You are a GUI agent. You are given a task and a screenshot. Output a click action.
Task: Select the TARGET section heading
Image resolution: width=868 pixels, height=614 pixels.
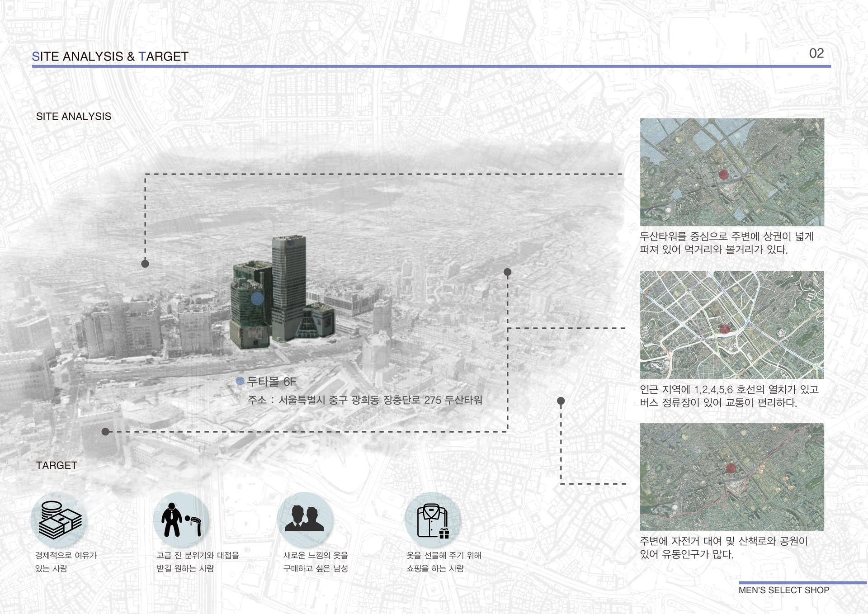57,465
